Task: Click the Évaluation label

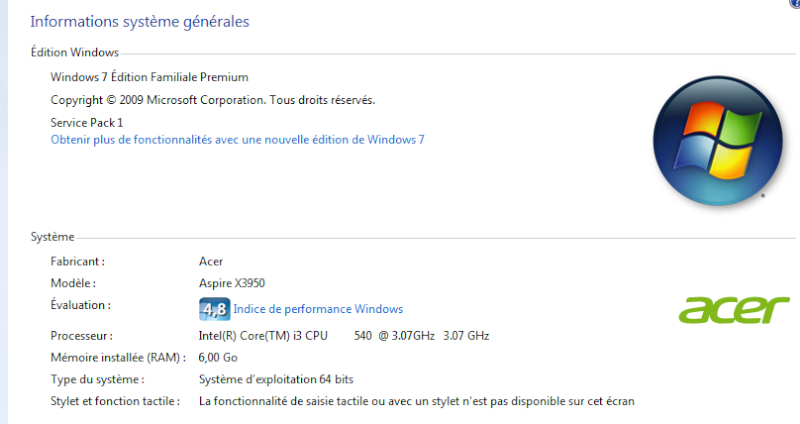Action: pos(81,305)
